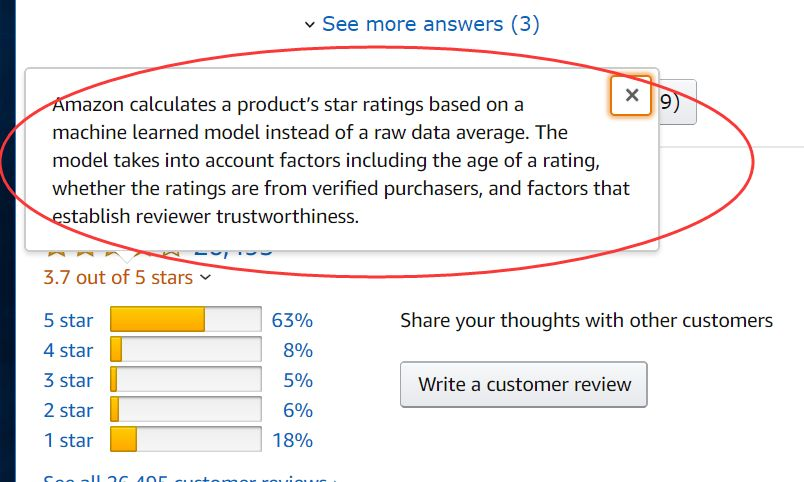The height and width of the screenshot is (482, 804).
Task: Open the 18% one-star reviews link
Action: pyautogui.click(x=292, y=440)
